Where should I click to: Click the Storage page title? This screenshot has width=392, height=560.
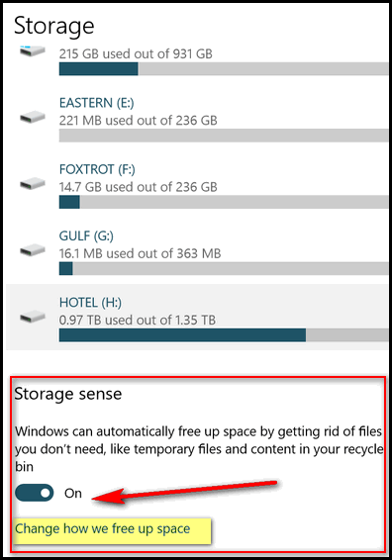[x=54, y=26]
